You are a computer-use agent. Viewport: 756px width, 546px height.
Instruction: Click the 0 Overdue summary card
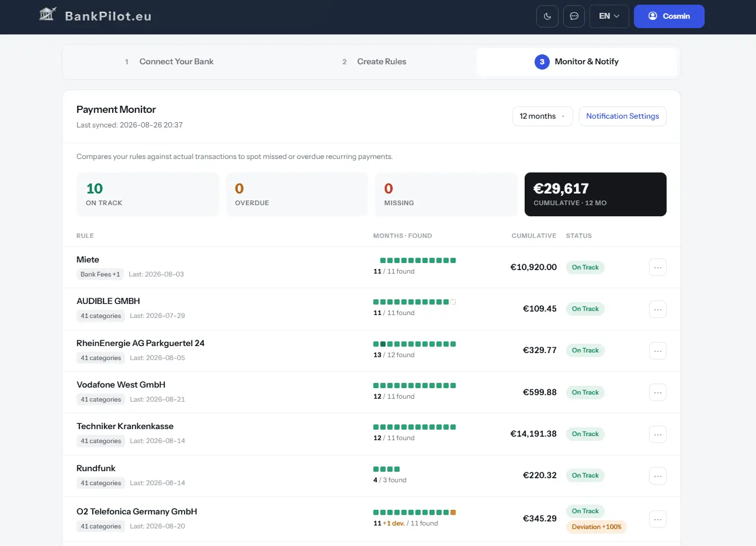point(297,195)
